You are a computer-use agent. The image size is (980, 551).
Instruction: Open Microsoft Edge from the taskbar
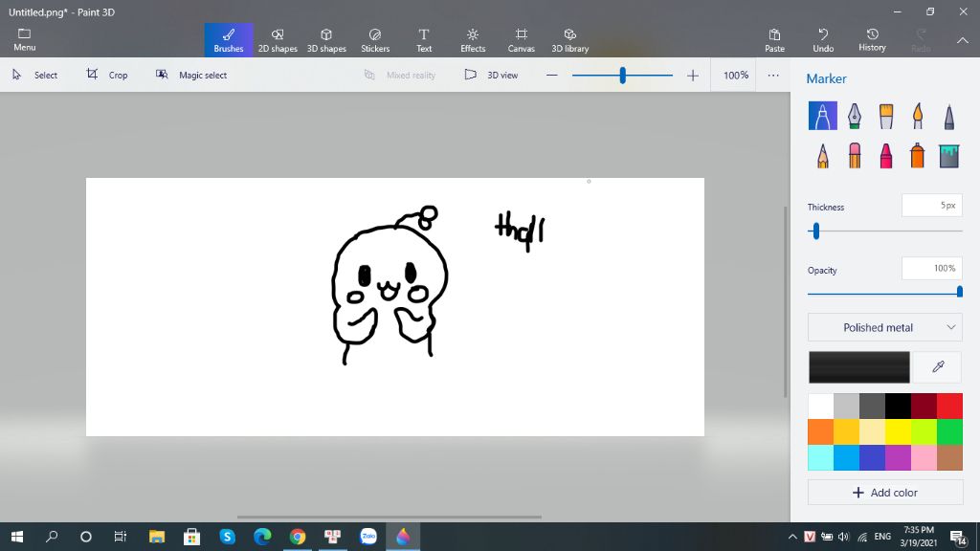click(x=262, y=537)
